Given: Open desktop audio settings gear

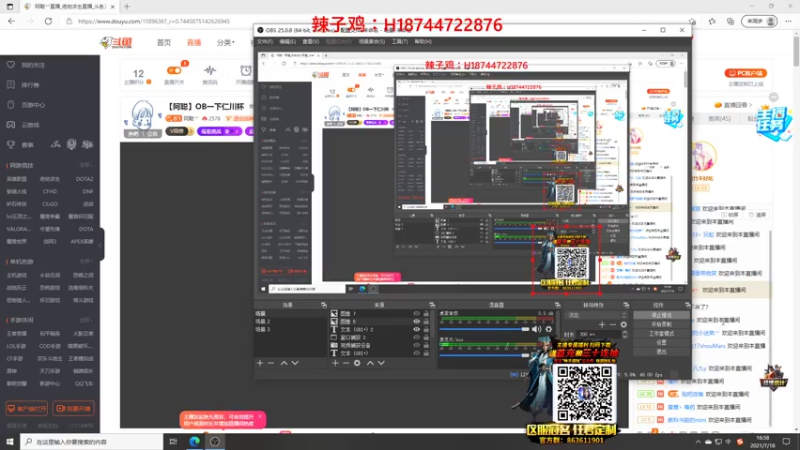Looking at the screenshot, I should click(548, 329).
